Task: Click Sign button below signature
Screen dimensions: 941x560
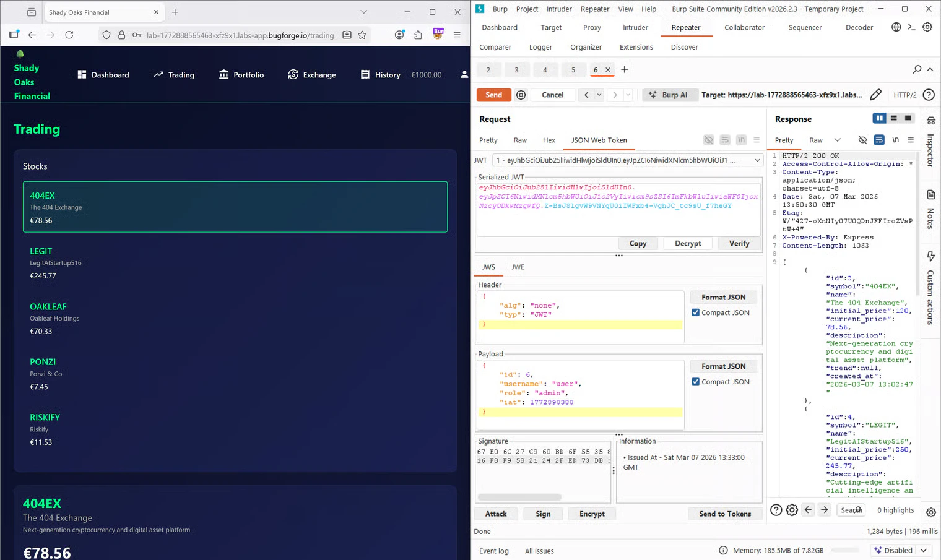Action: 543,514
